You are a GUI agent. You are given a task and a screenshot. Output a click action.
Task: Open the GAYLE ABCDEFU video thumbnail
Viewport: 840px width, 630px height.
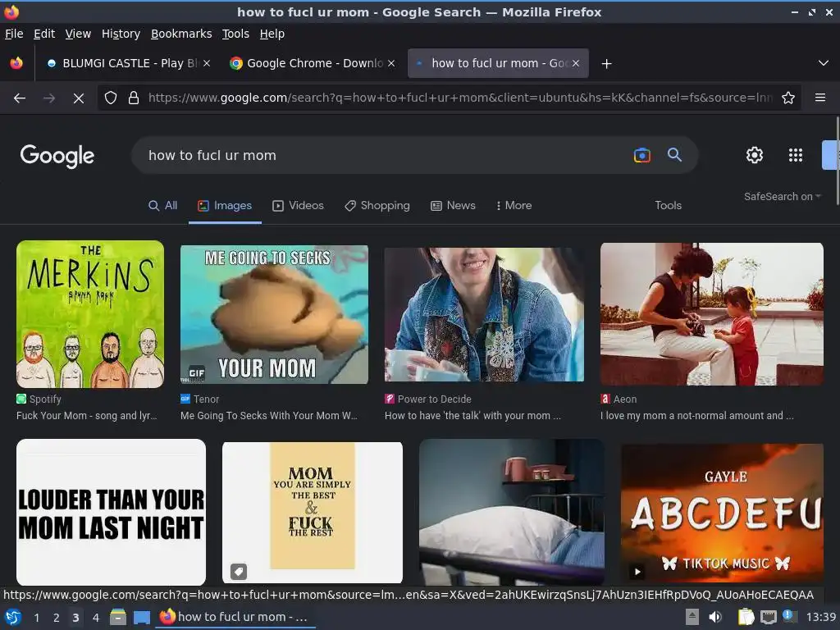click(x=722, y=514)
